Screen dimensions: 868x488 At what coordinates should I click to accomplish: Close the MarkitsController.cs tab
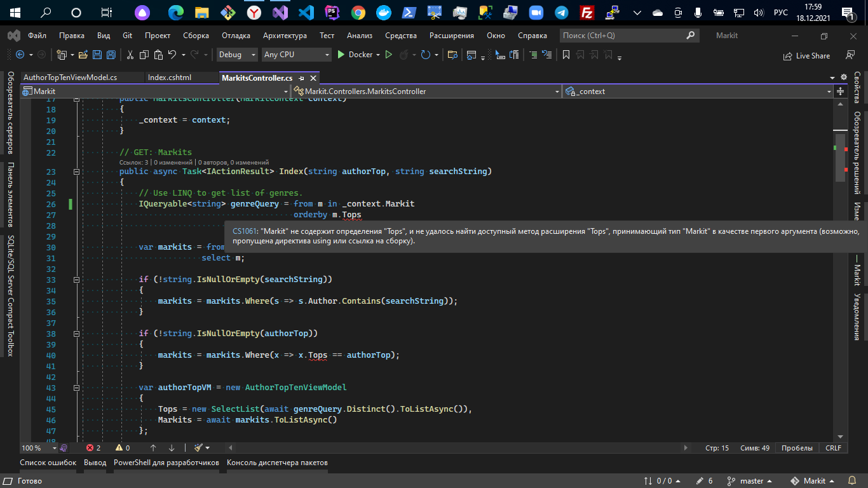point(313,78)
